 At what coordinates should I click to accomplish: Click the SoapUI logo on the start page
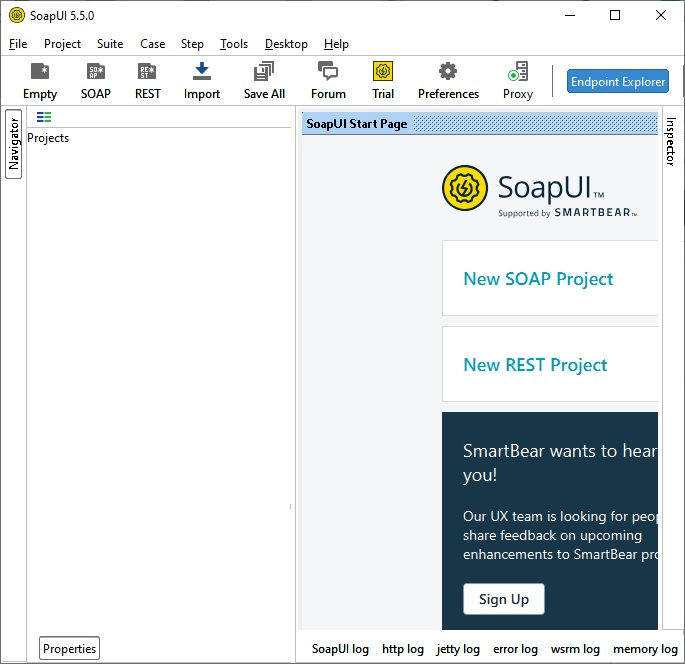(465, 188)
